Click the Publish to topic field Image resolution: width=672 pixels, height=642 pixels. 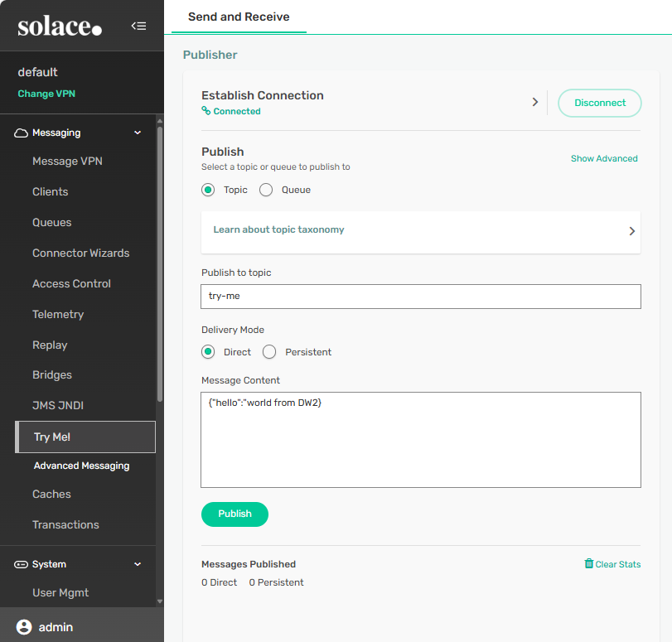coord(421,296)
